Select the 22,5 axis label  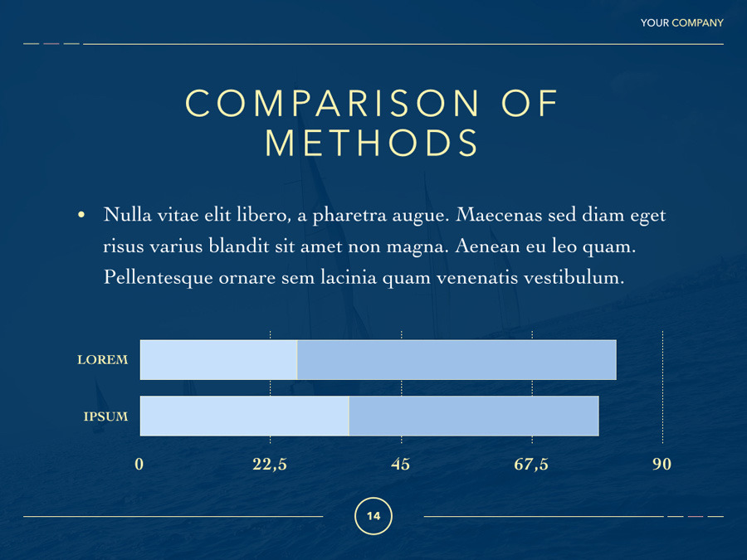coord(270,465)
